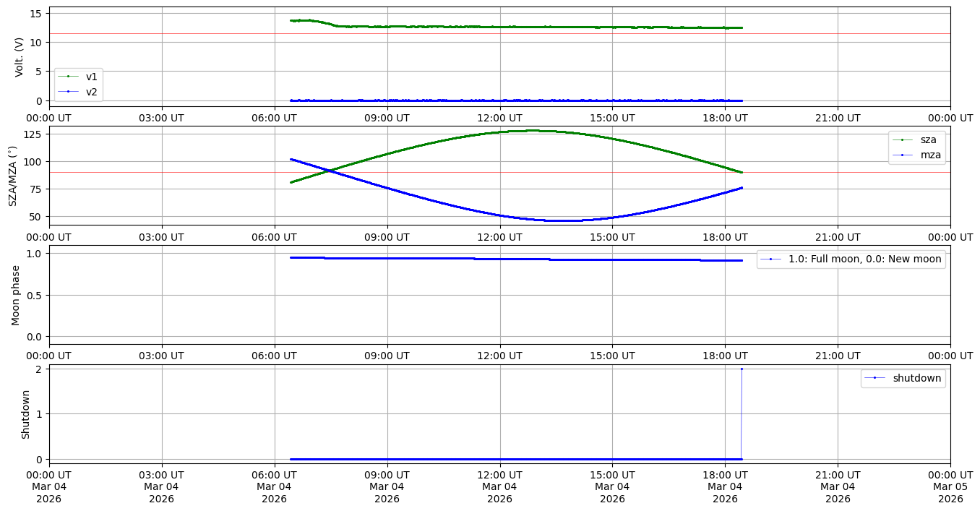Click the blue mza line marker in legend

pos(903,154)
